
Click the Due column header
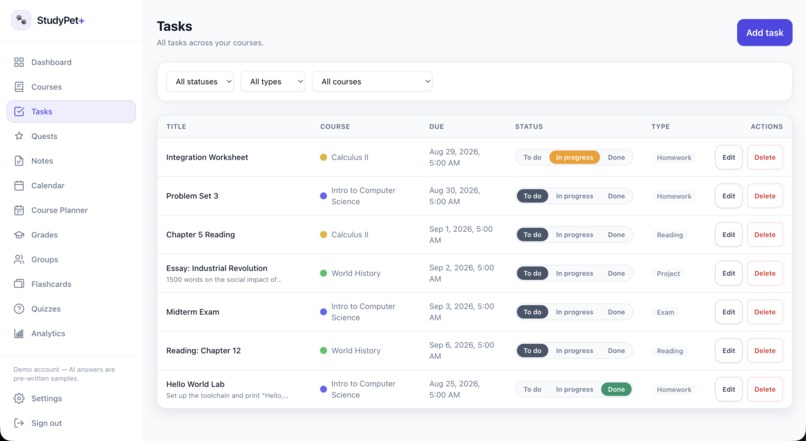[436, 126]
